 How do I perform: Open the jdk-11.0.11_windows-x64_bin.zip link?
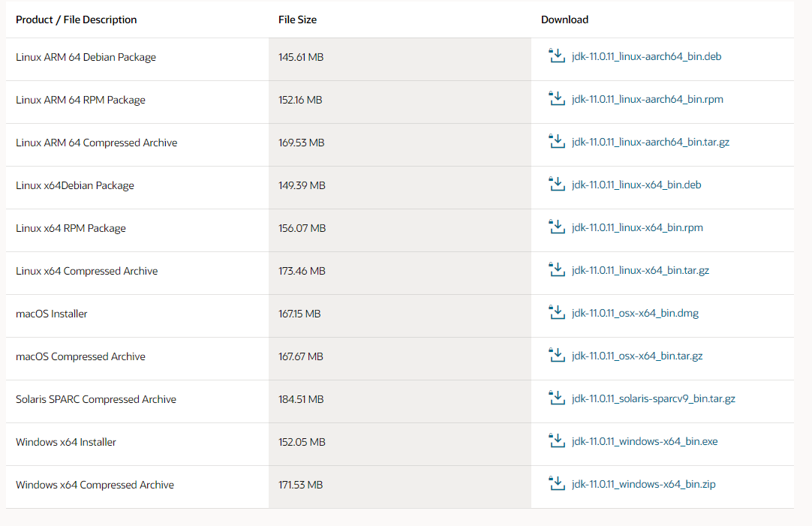(643, 484)
